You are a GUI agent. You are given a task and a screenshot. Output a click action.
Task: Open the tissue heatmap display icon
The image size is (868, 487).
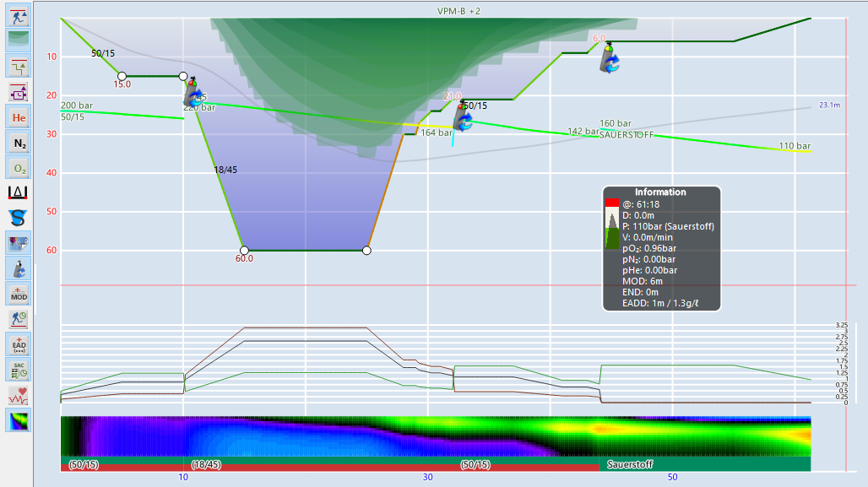click(x=17, y=420)
